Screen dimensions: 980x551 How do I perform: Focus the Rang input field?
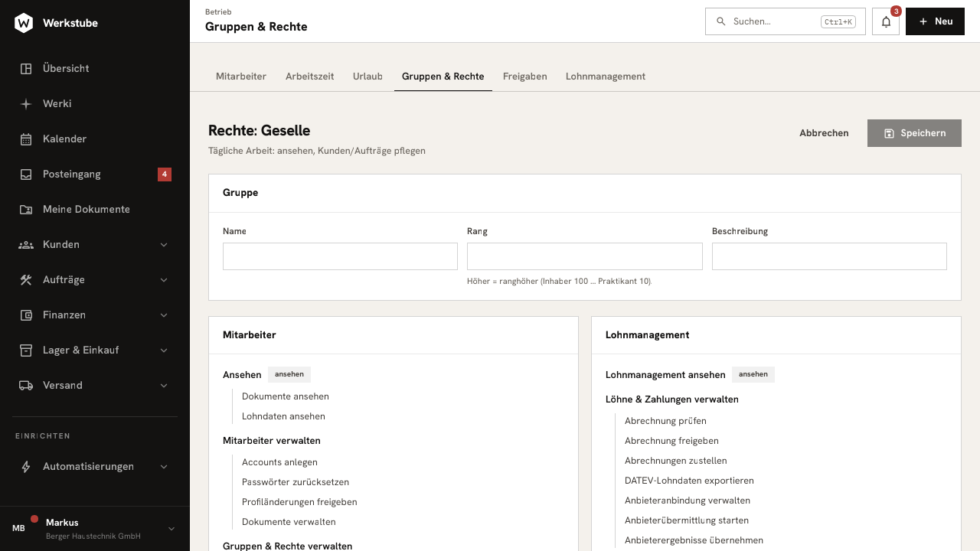coord(585,256)
